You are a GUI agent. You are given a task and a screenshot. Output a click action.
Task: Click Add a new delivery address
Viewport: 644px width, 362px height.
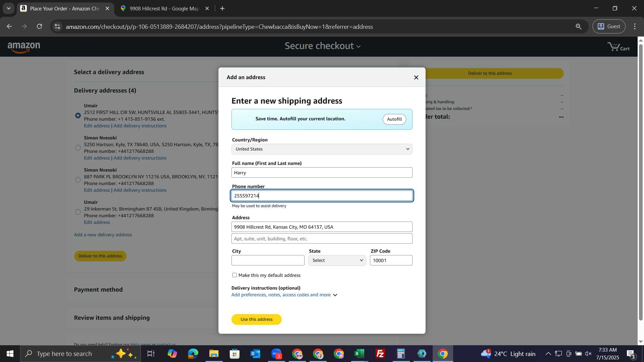103,235
